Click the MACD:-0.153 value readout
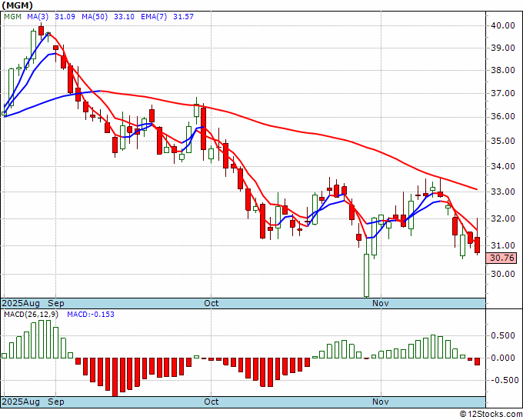The width and height of the screenshot is (523, 420). [91, 315]
